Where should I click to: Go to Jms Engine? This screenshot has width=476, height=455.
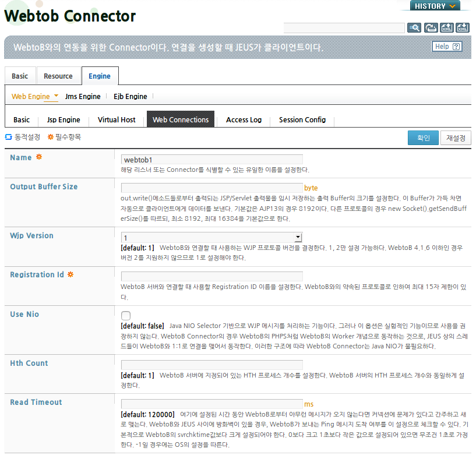(x=83, y=97)
